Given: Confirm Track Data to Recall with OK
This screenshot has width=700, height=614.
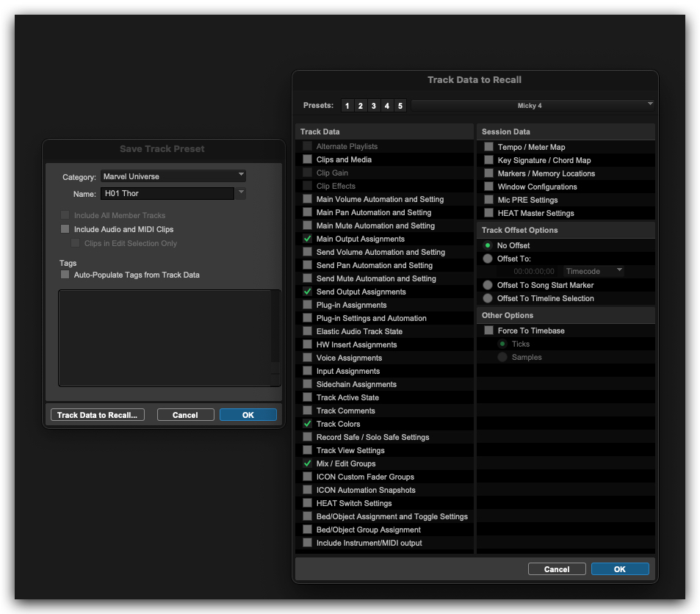Looking at the screenshot, I should click(619, 569).
